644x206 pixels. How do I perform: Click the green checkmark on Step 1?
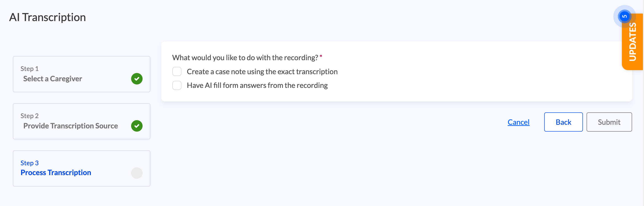[x=137, y=79]
